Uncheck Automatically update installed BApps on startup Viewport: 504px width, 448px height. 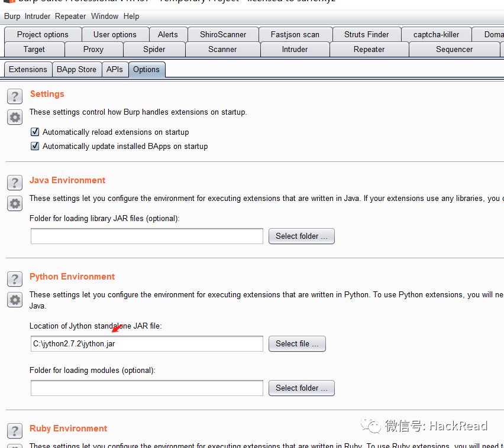pyautogui.click(x=35, y=146)
